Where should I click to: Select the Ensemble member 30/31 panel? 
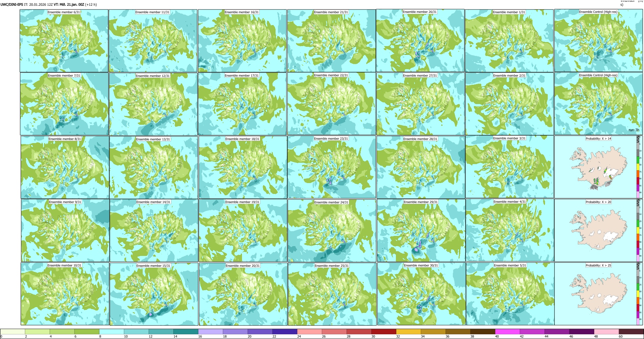421,294
